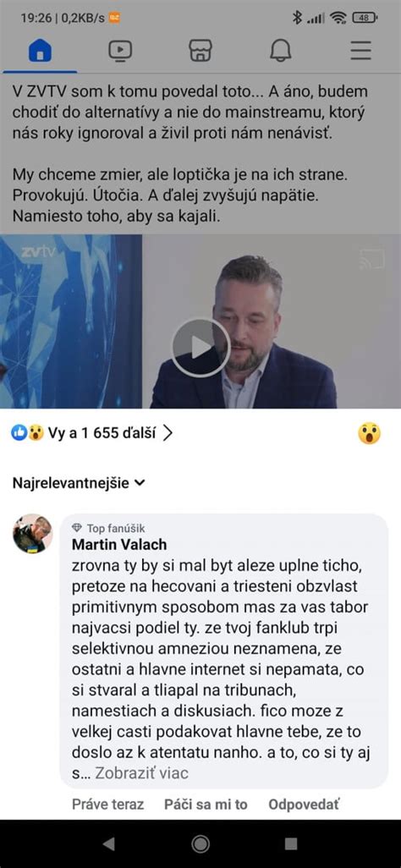Open the Home feed tab
The height and width of the screenshot is (868, 401).
pos(40,51)
